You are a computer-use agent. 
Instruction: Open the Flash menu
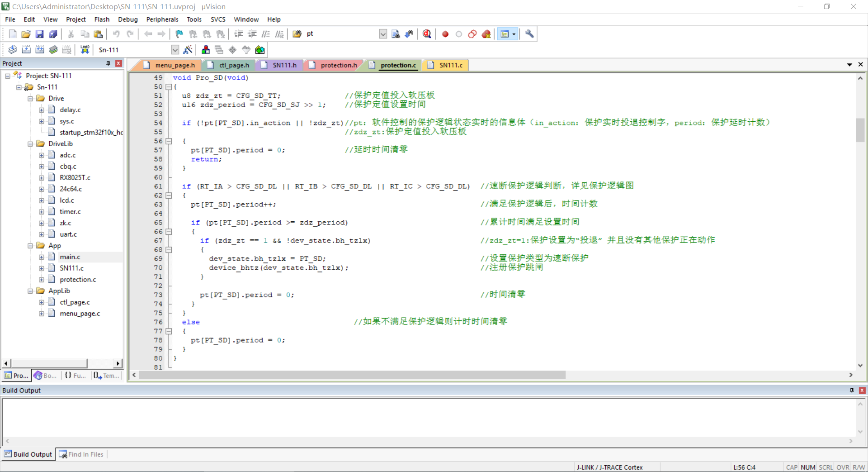(x=102, y=19)
